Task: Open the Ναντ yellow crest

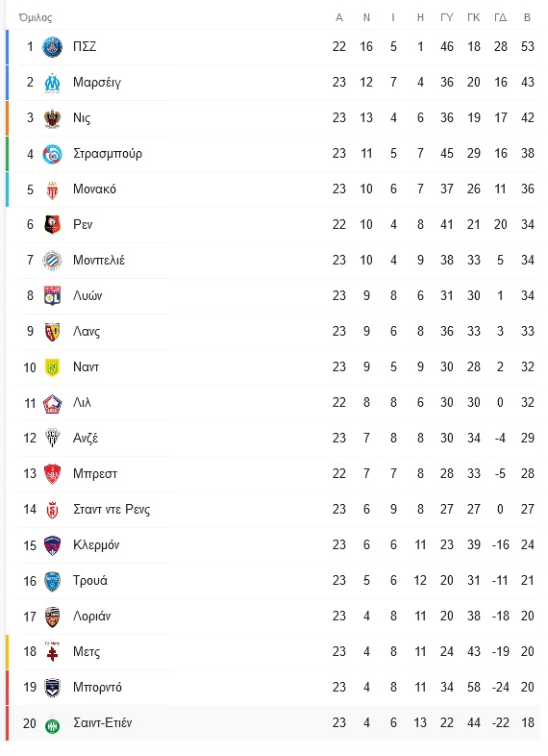Action: (x=52, y=367)
